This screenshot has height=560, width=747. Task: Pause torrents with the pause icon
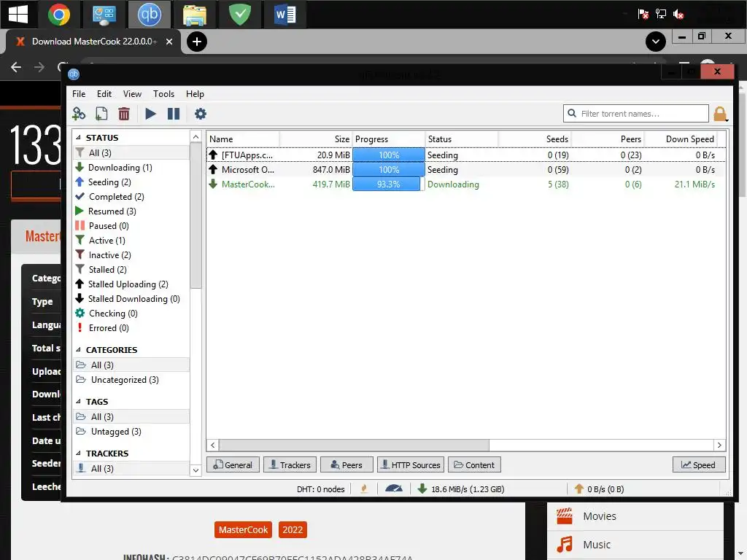click(174, 114)
